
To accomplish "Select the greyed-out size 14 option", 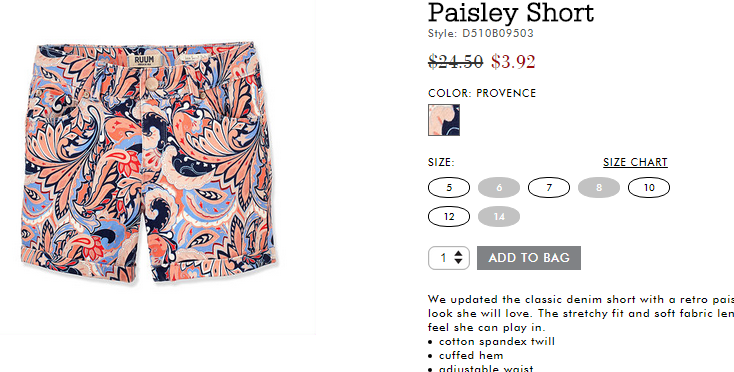I will coord(499,217).
